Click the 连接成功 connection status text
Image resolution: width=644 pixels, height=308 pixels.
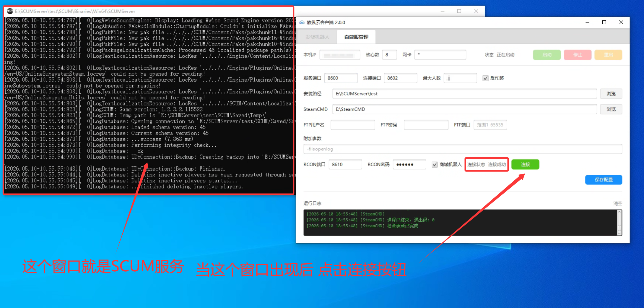tap(497, 164)
